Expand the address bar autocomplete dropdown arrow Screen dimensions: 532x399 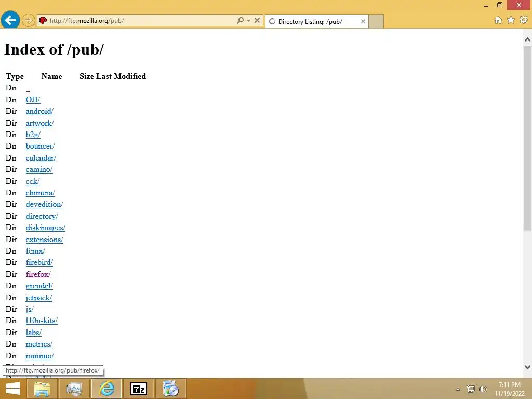tap(249, 21)
